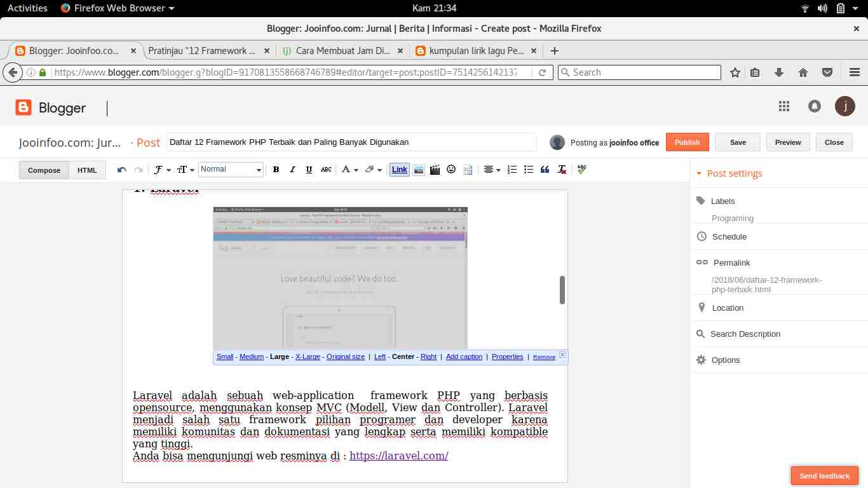868x488 pixels.
Task: Bookmark this page with the star icon
Action: (x=735, y=72)
